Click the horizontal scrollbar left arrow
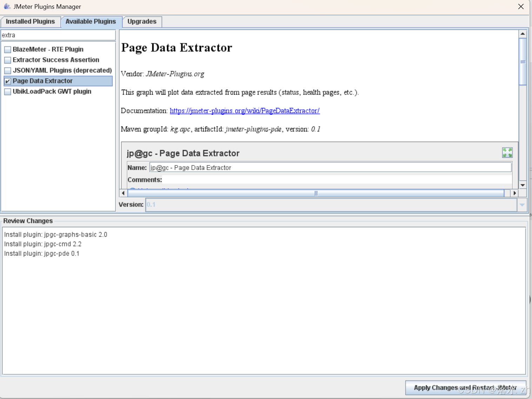The height and width of the screenshot is (399, 532). (x=123, y=193)
